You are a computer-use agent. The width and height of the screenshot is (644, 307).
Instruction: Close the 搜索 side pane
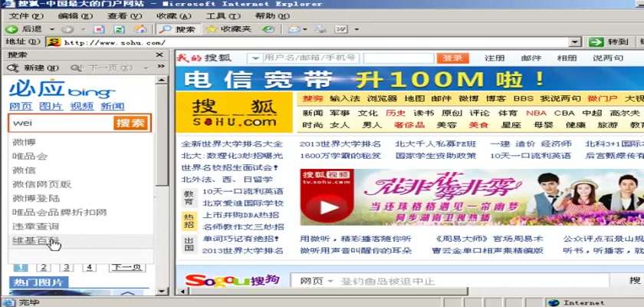pyautogui.click(x=159, y=55)
